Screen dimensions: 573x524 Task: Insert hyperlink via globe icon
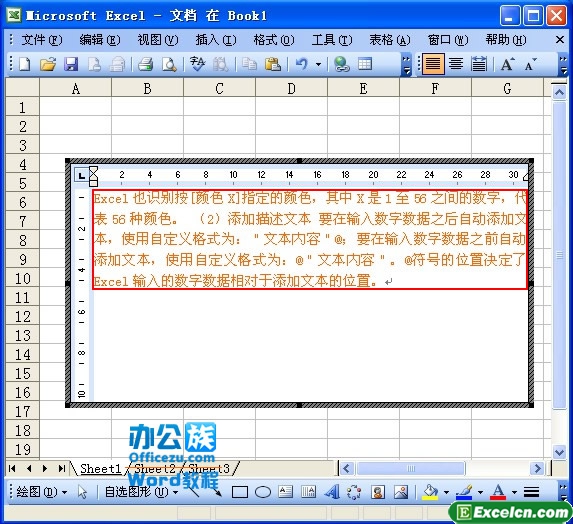click(x=341, y=64)
